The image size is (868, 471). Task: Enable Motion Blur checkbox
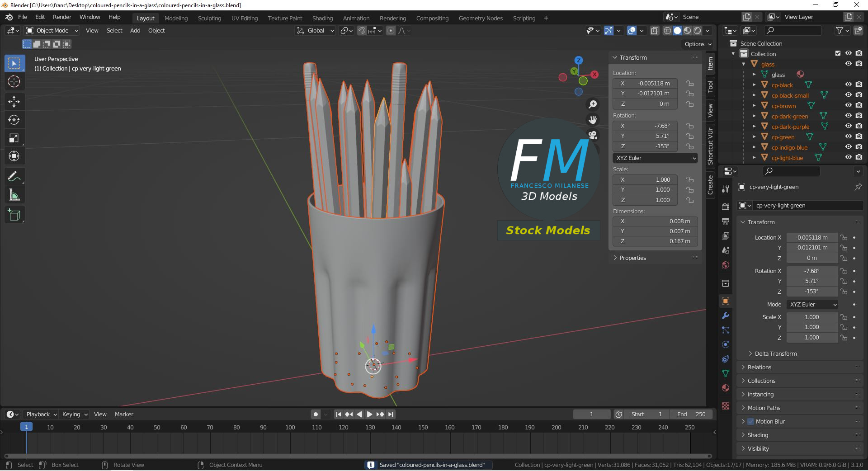750,421
